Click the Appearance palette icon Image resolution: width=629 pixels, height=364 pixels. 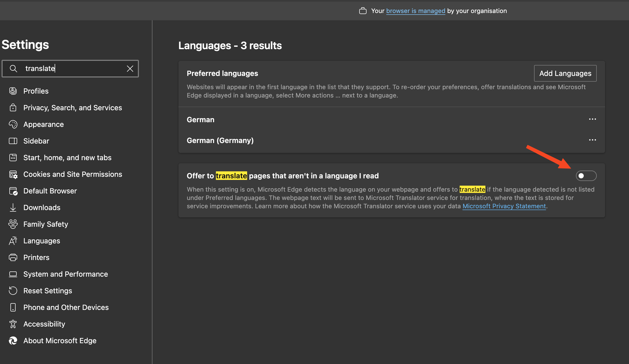coord(13,124)
